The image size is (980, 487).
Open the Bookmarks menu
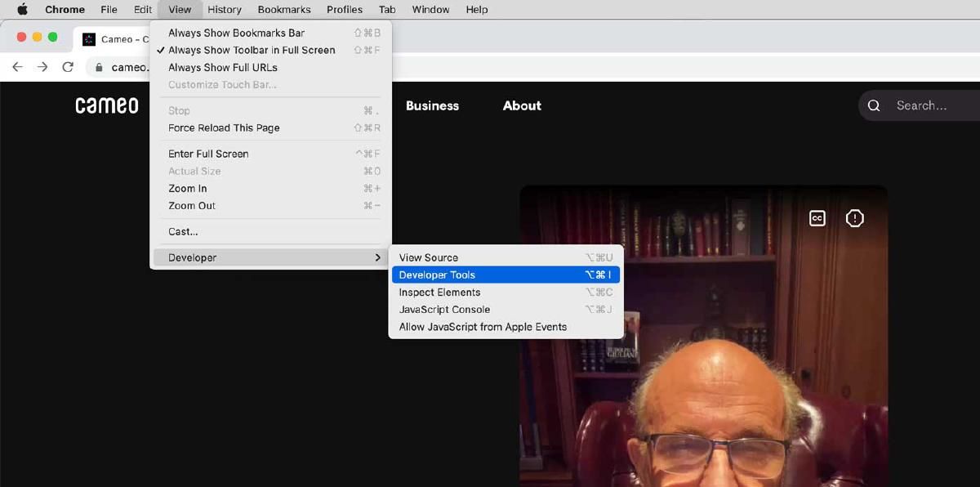(x=284, y=10)
